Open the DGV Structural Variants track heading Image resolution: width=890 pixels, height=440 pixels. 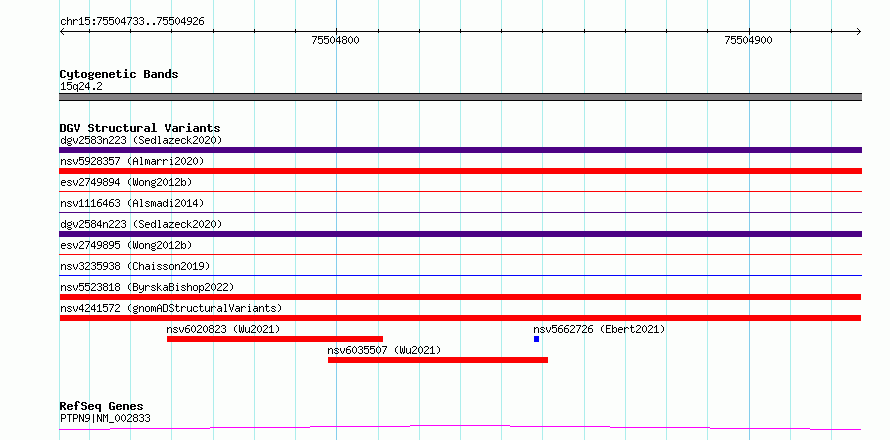click(140, 128)
